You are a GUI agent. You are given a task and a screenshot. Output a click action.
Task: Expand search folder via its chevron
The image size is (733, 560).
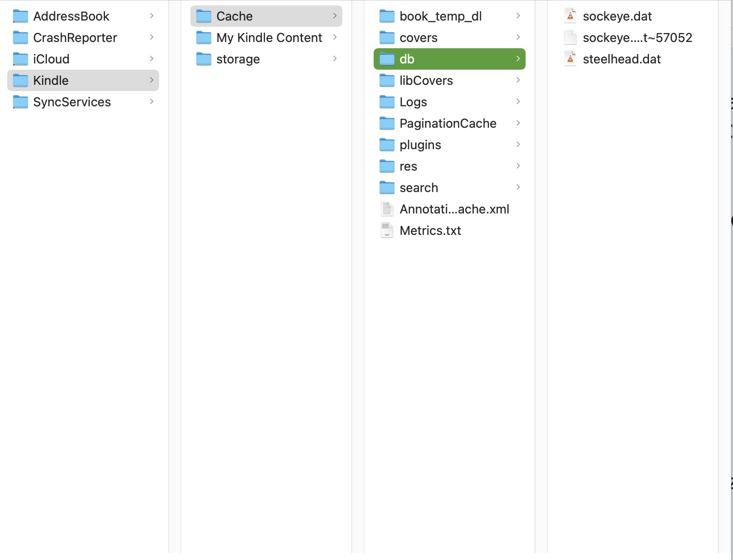point(518,188)
